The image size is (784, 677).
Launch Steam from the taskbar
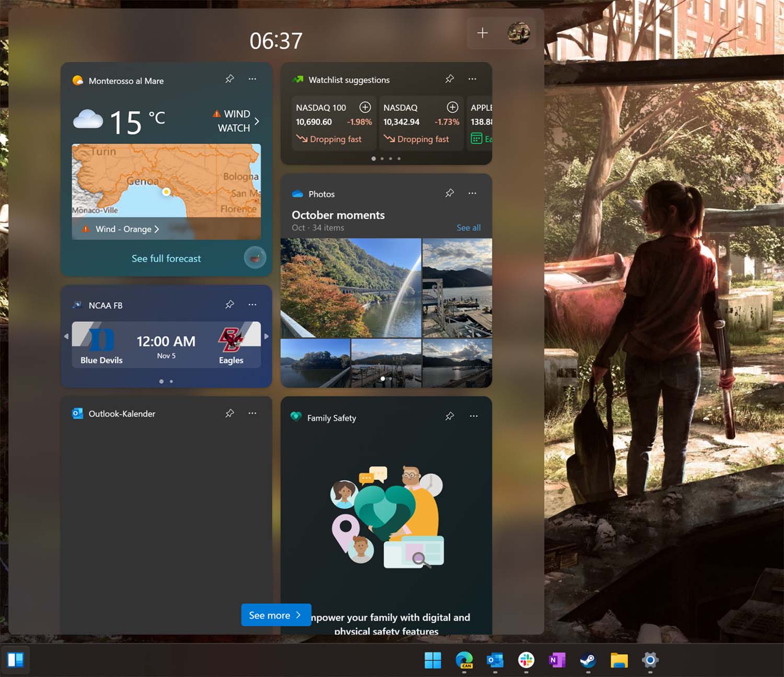tap(588, 660)
